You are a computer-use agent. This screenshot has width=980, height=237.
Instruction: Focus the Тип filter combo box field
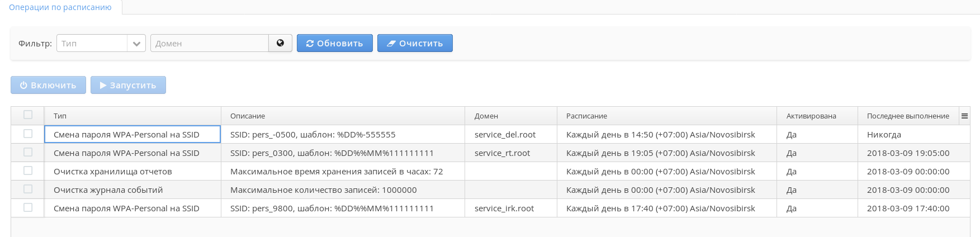(92, 43)
